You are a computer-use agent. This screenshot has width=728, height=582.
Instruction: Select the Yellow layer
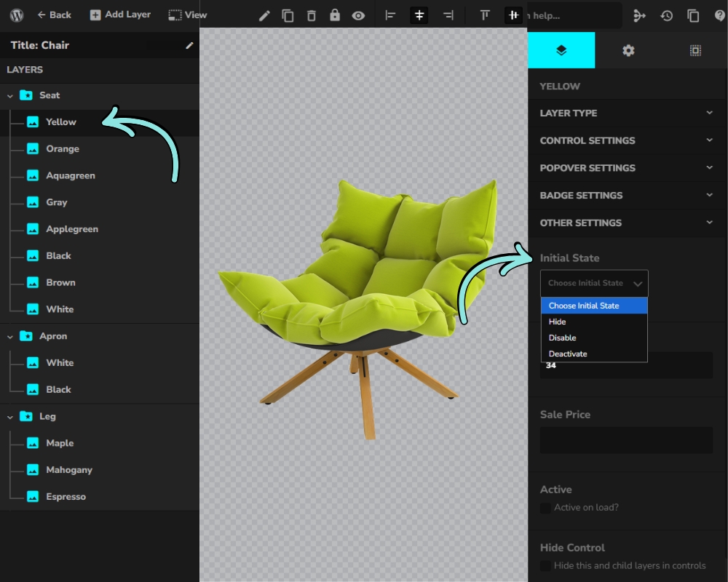pos(99,122)
